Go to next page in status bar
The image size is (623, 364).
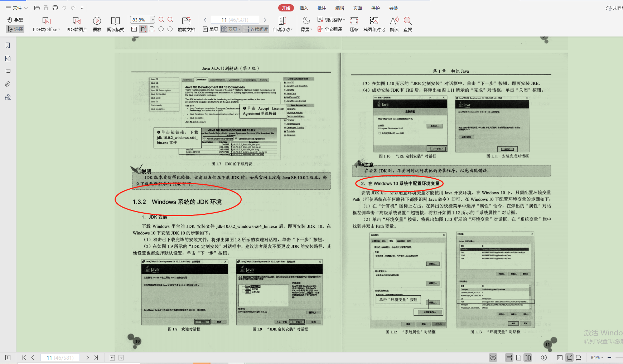[88, 358]
